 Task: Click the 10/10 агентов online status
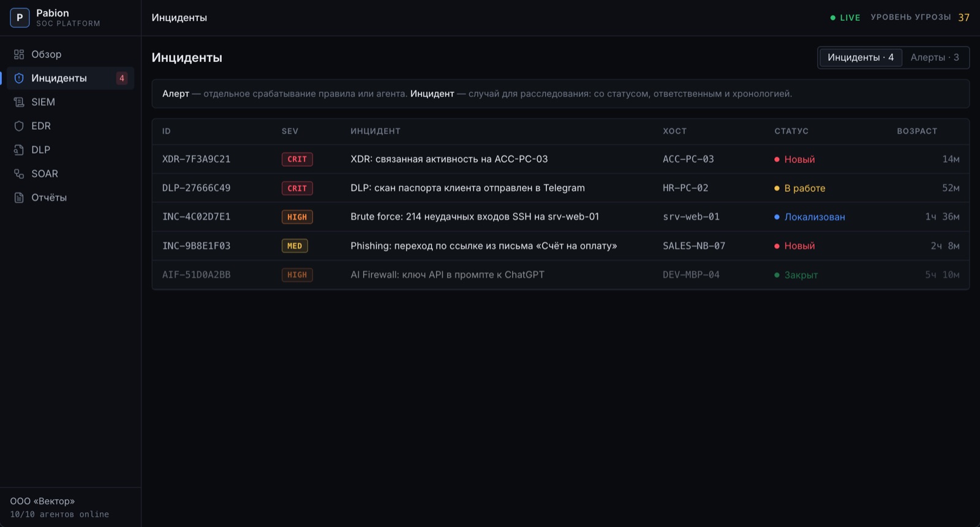coord(59,515)
